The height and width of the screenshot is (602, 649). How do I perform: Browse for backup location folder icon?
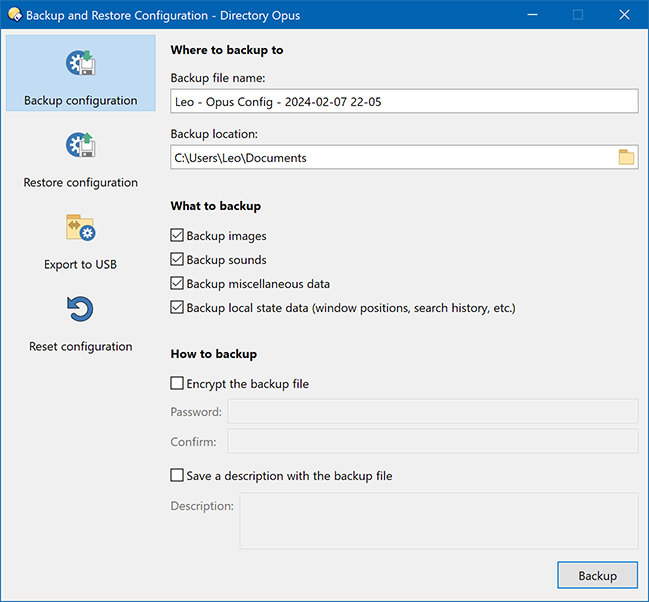(626, 157)
